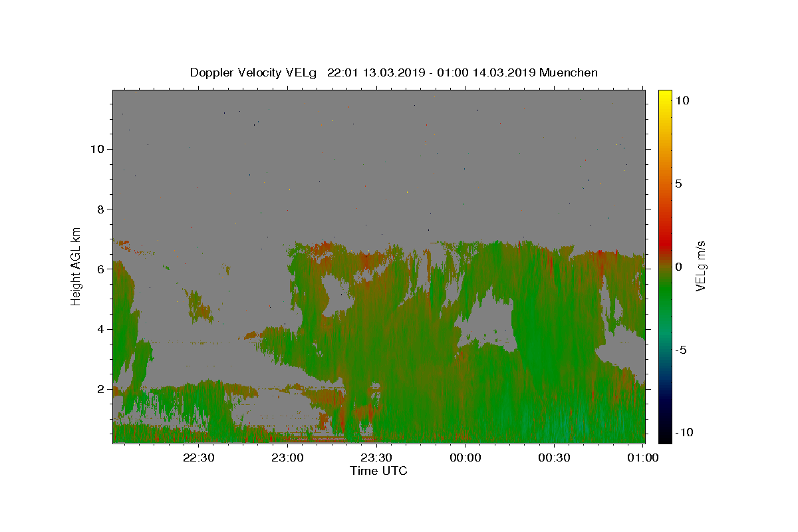Viewport: 798px width, 532px height.
Task: Click the colorbar value 0 label
Action: [x=678, y=267]
